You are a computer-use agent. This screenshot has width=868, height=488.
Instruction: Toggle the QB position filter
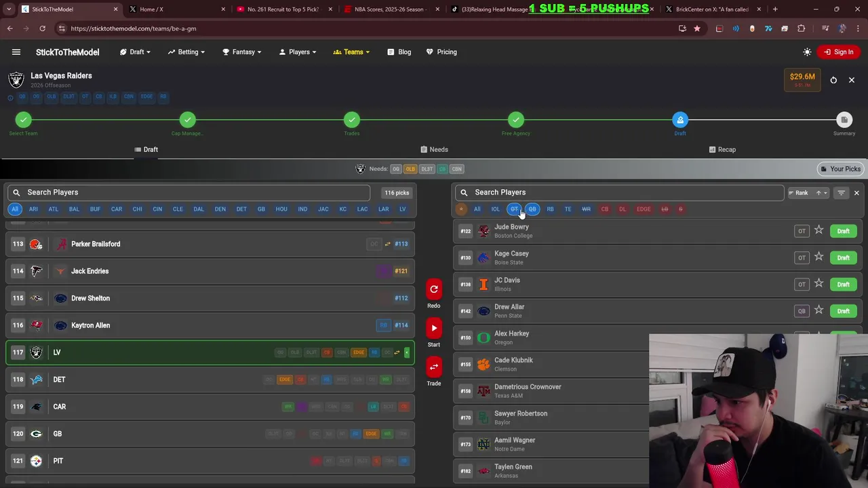point(532,209)
